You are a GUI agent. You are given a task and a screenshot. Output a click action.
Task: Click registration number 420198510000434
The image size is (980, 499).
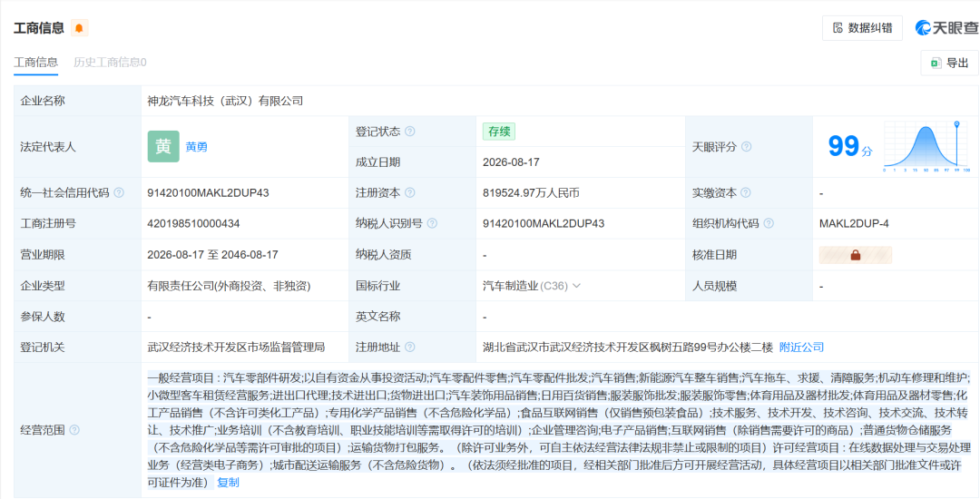pos(194,223)
